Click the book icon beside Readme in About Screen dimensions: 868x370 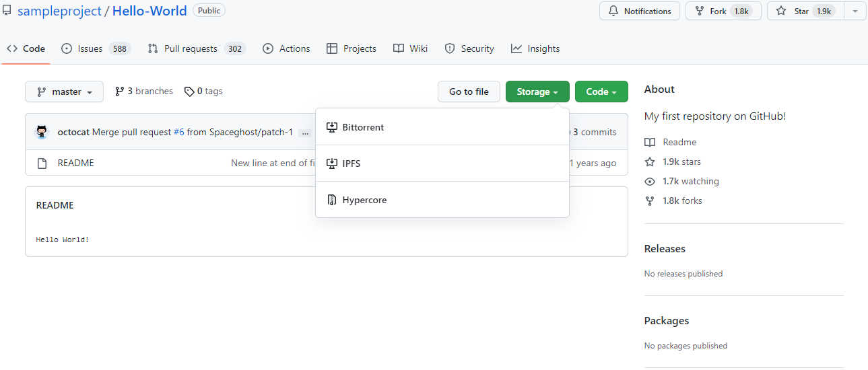pyautogui.click(x=650, y=142)
